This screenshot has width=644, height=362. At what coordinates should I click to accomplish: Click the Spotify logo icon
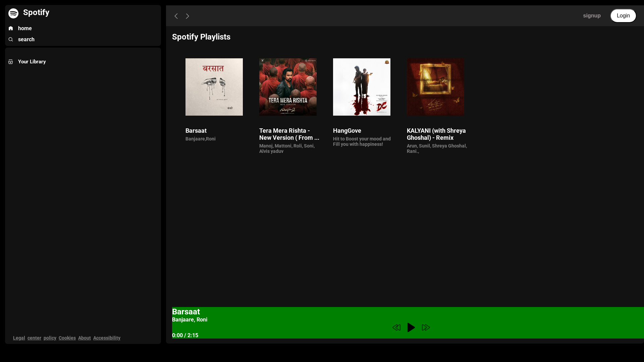[13, 13]
